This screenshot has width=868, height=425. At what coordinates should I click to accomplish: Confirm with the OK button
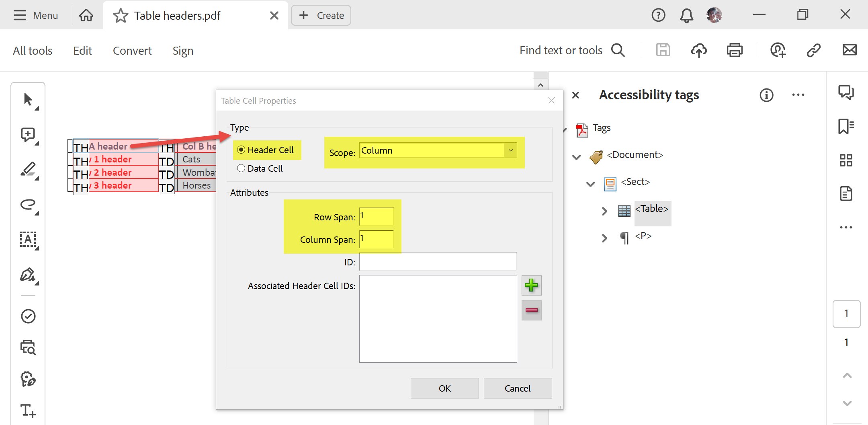coord(444,388)
